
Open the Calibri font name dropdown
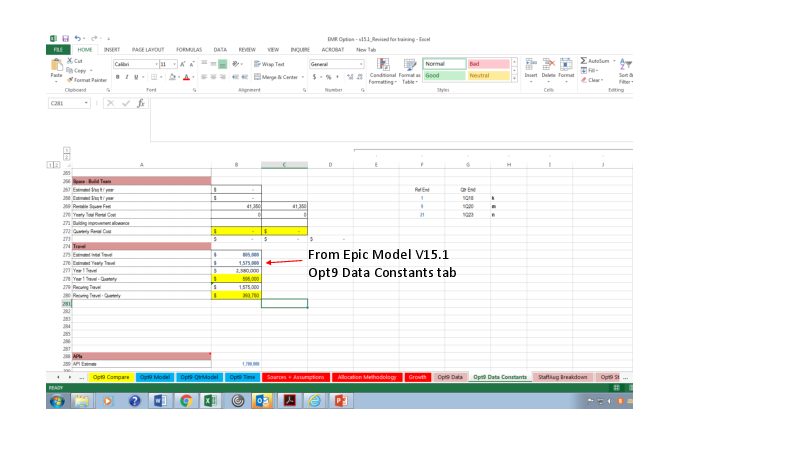(x=156, y=64)
